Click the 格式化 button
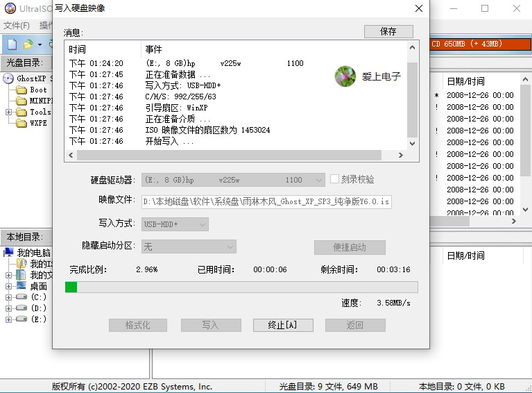Viewport: 532px width, 393px height. point(138,325)
